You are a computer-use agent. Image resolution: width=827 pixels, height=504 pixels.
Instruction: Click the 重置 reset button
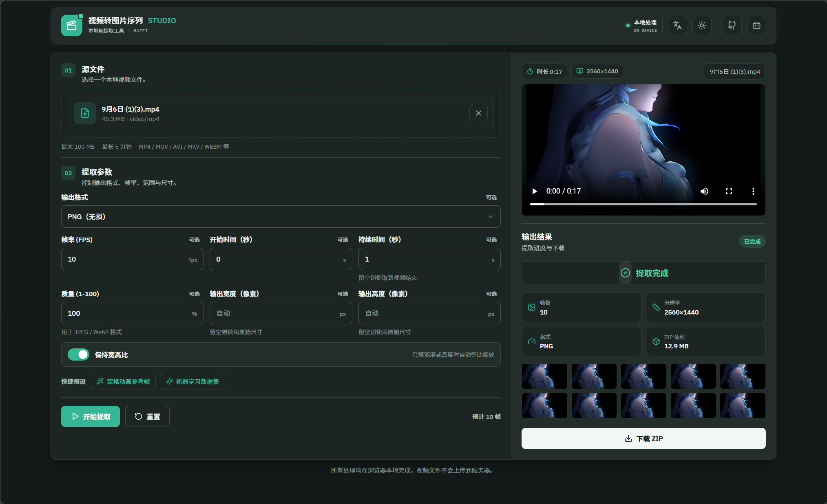click(147, 416)
